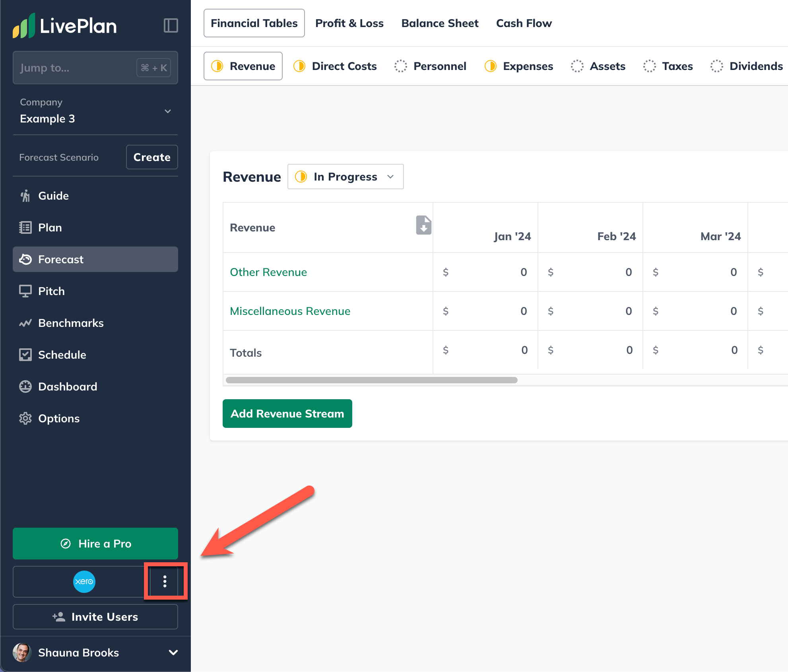Click the Hire a Pro button

[x=95, y=544]
